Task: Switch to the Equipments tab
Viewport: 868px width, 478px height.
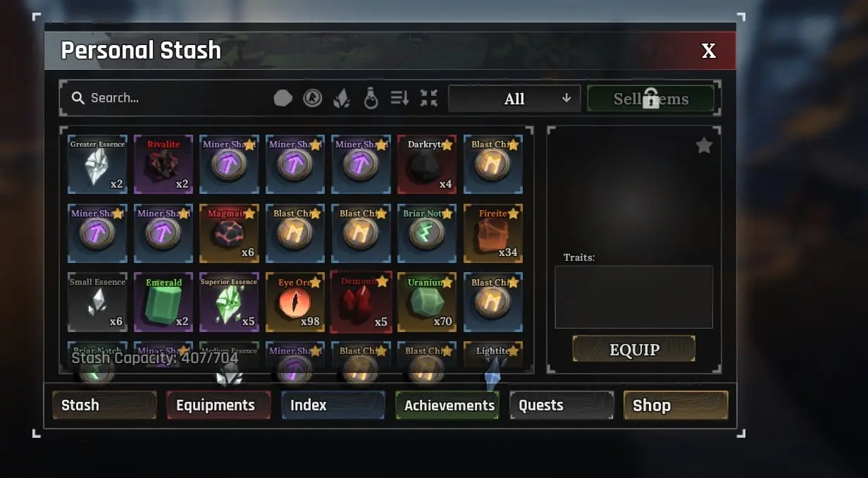Action: [x=218, y=405]
